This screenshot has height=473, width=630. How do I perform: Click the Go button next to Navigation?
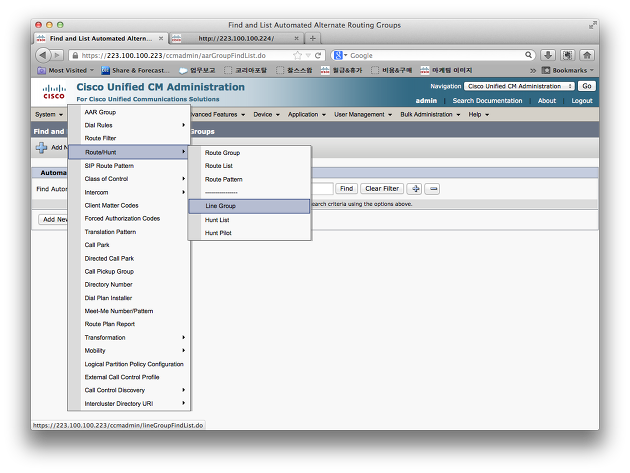[x=587, y=86]
